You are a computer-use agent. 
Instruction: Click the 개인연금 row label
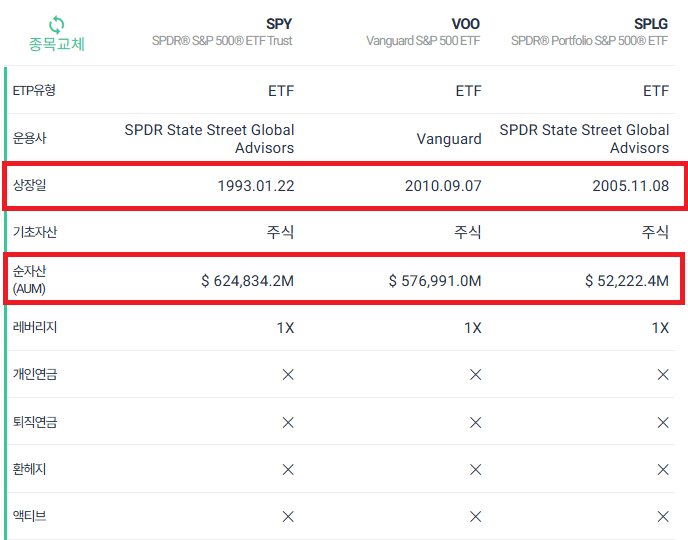tap(35, 374)
